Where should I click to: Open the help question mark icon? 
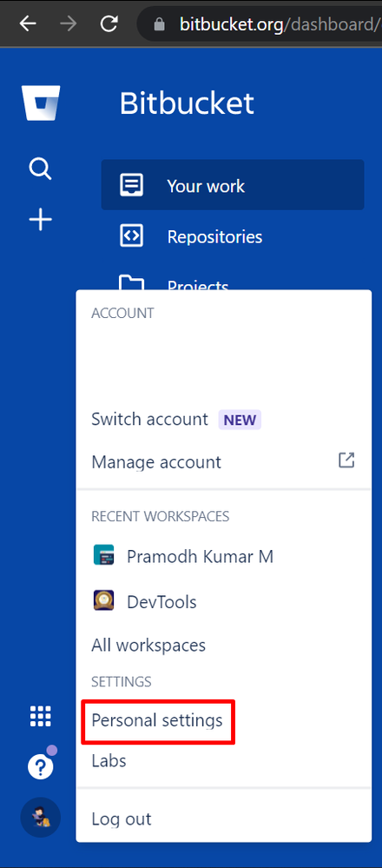click(40, 768)
